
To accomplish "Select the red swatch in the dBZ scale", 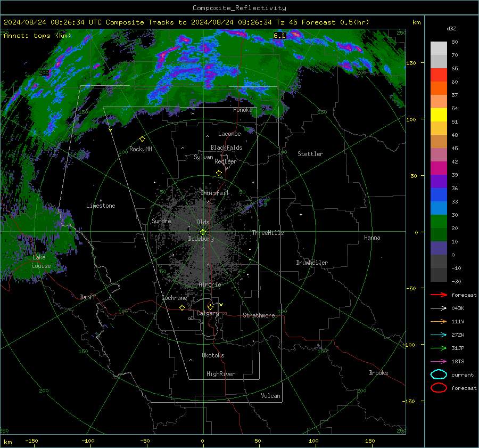I will 439,75.
